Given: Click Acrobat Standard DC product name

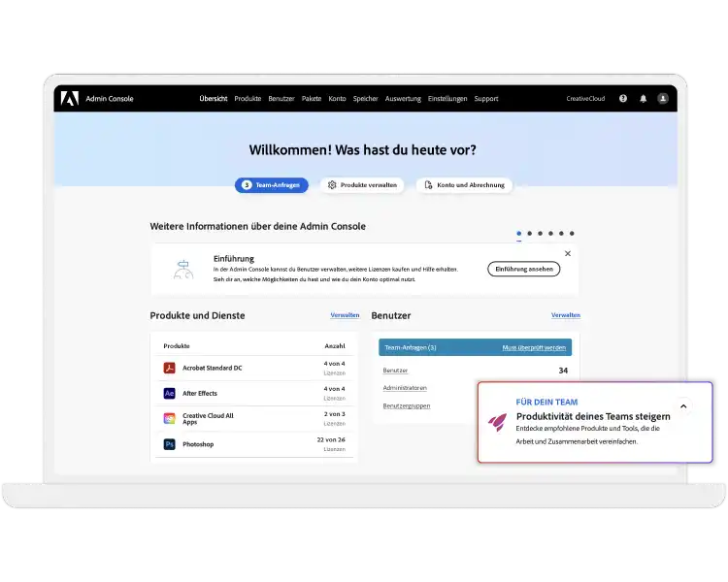Looking at the screenshot, I should pyautogui.click(x=213, y=368).
